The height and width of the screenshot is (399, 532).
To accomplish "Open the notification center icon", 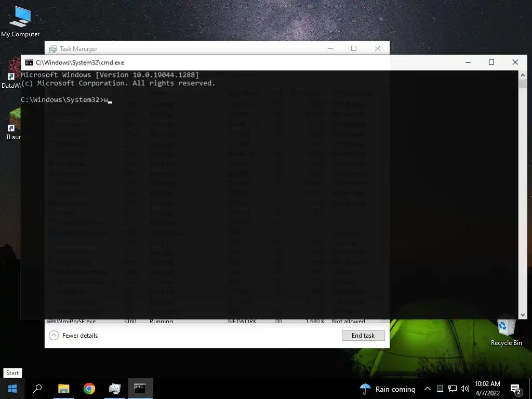I will (516, 390).
